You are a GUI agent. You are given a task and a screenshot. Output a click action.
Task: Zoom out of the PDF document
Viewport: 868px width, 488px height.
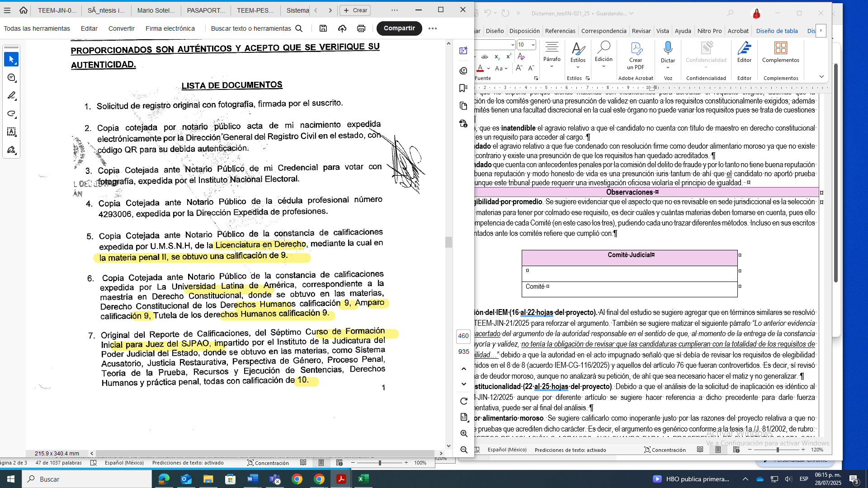click(x=464, y=450)
